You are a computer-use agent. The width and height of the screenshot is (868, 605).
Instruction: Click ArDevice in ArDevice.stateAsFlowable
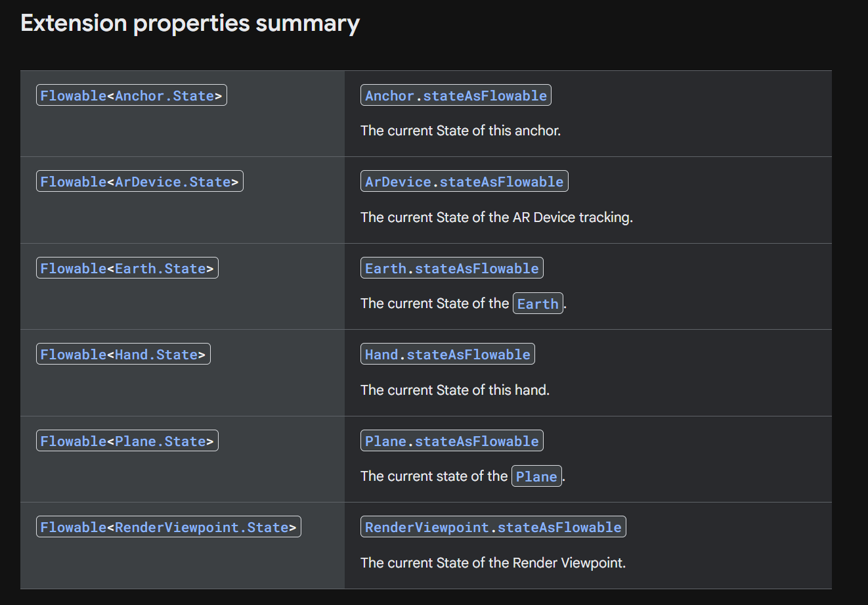(398, 182)
